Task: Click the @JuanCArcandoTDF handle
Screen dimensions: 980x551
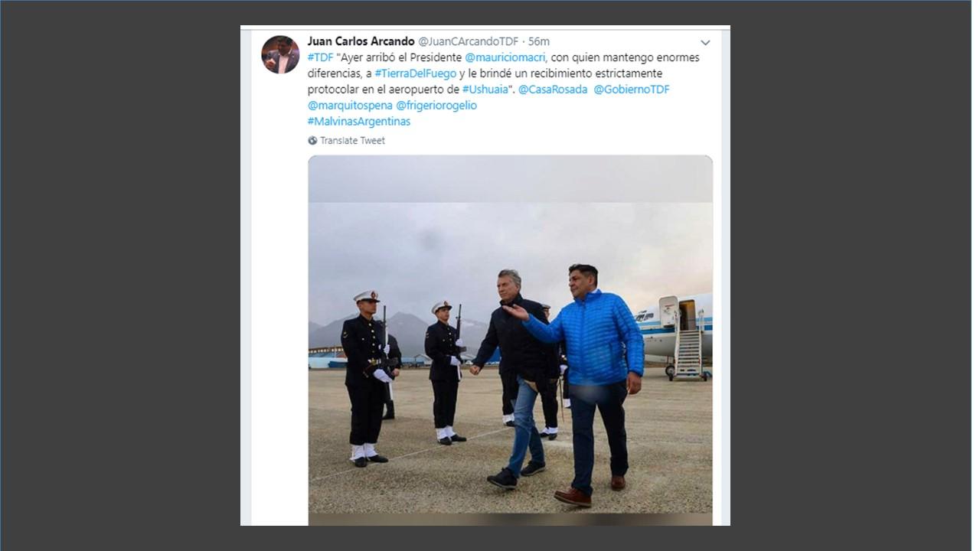Action: 468,41
